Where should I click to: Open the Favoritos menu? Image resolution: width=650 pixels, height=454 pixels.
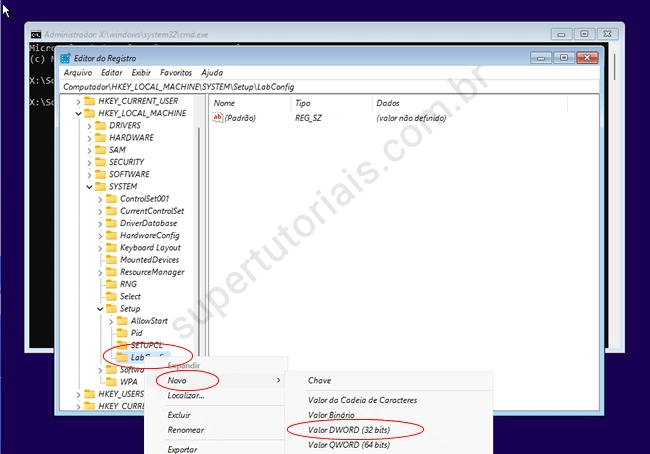[176, 73]
